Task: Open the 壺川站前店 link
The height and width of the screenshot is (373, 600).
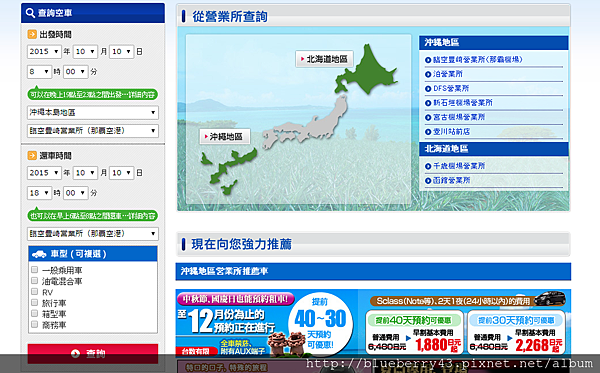Action: (x=452, y=132)
